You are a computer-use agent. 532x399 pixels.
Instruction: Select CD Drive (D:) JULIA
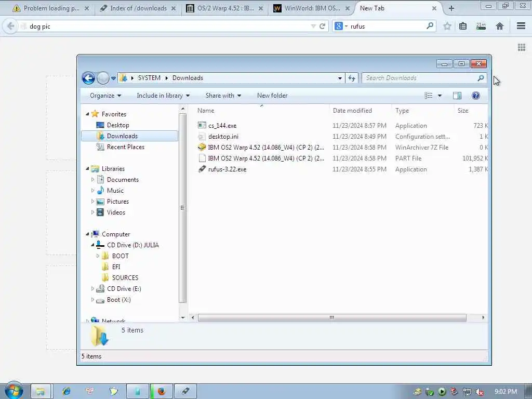132,245
